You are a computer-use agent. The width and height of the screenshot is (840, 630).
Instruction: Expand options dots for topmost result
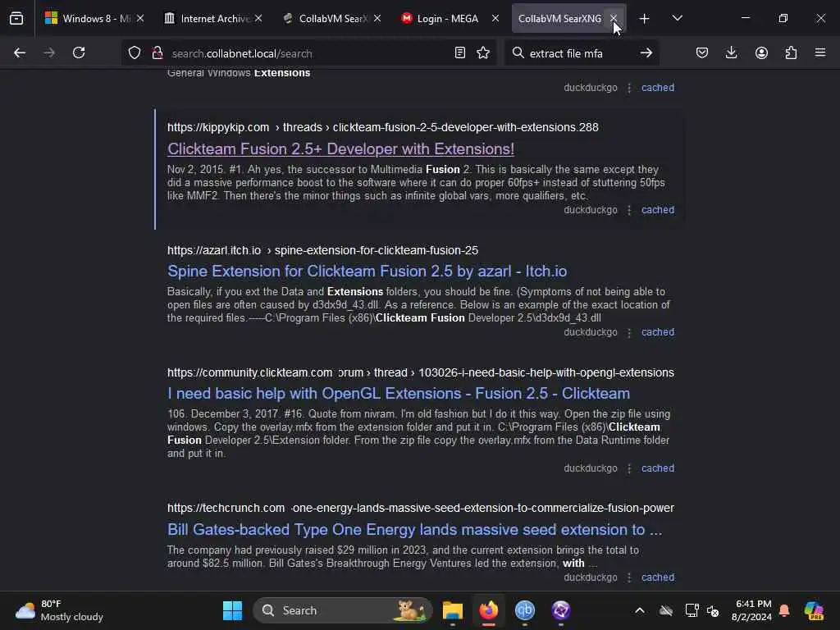point(629,88)
